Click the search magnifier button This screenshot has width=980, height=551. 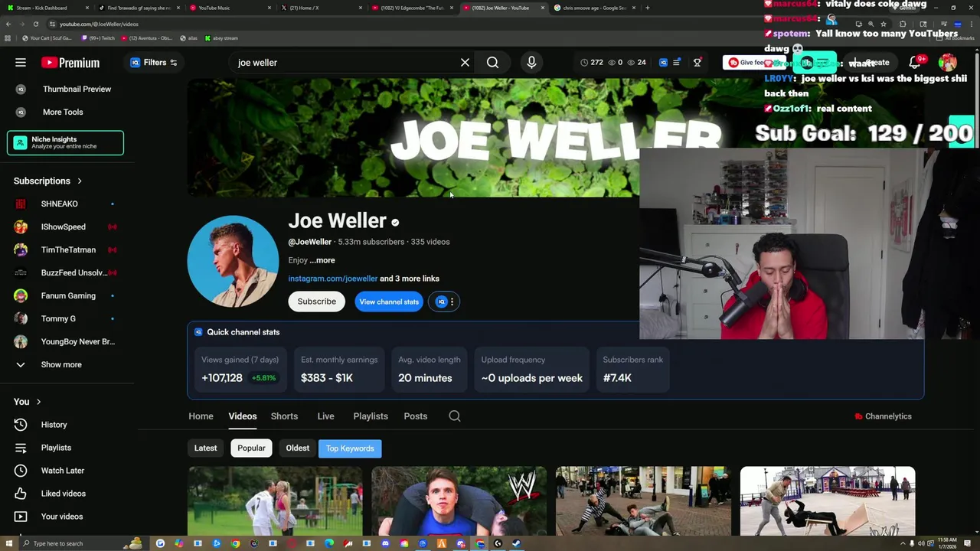click(492, 63)
